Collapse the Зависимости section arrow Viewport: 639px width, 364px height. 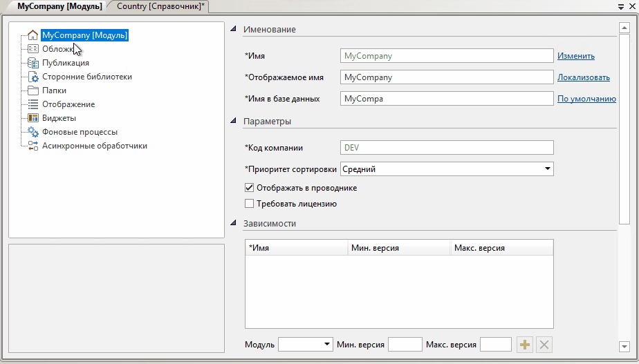233,223
